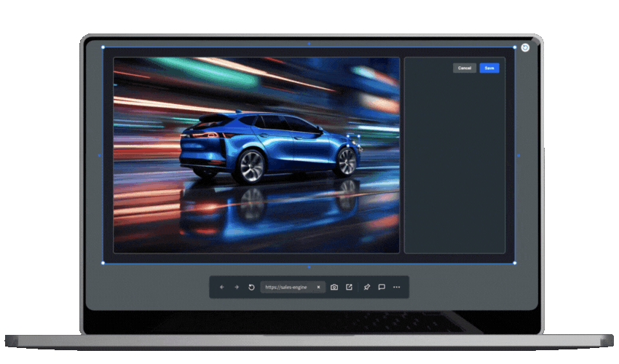Clear the URL with the x button

click(x=318, y=288)
